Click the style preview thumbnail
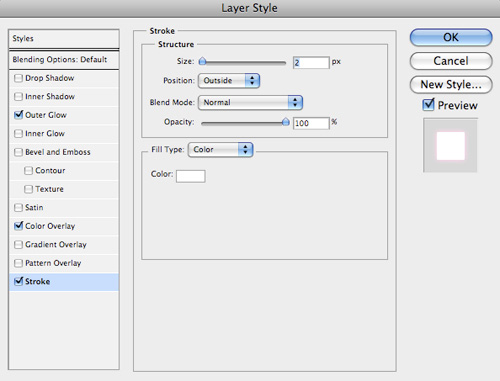Screen dimensions: 500x381 pyautogui.click(x=450, y=146)
